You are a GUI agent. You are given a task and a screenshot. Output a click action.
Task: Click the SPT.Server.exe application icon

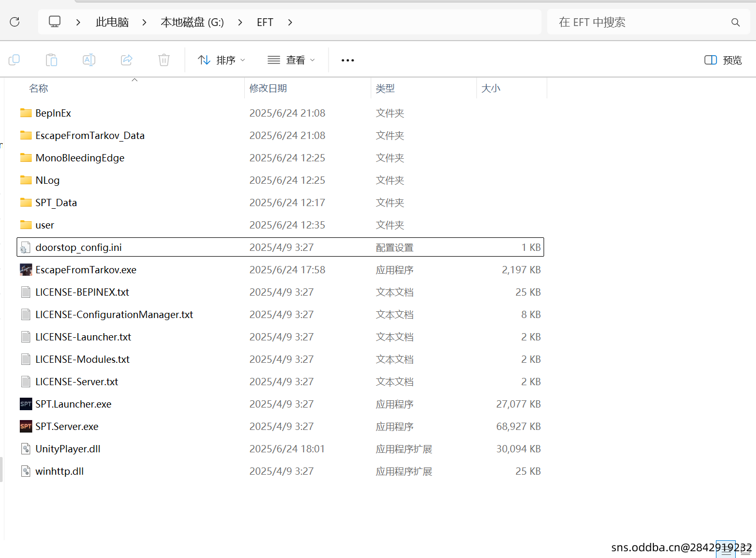point(26,426)
